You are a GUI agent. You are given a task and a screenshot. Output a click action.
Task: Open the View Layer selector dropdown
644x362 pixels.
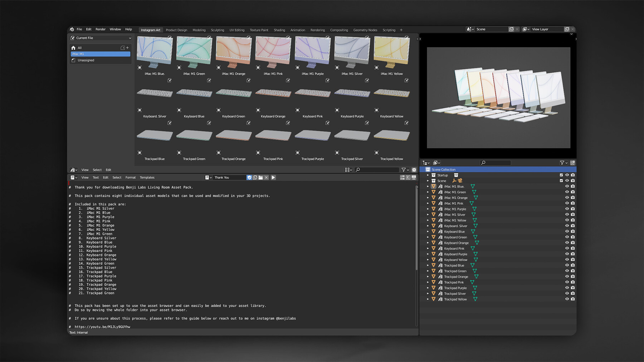point(526,29)
